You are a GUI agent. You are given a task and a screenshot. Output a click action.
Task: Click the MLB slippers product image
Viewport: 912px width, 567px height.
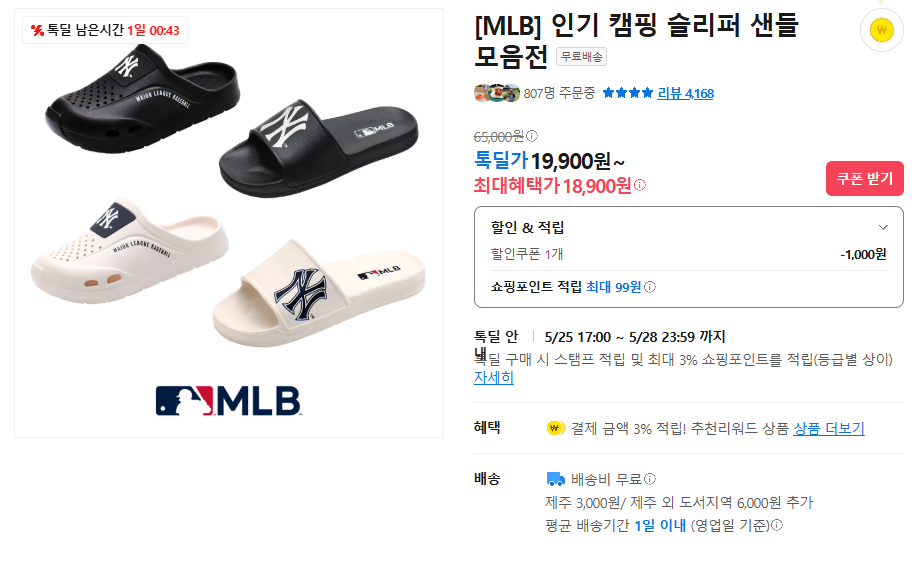point(229,223)
